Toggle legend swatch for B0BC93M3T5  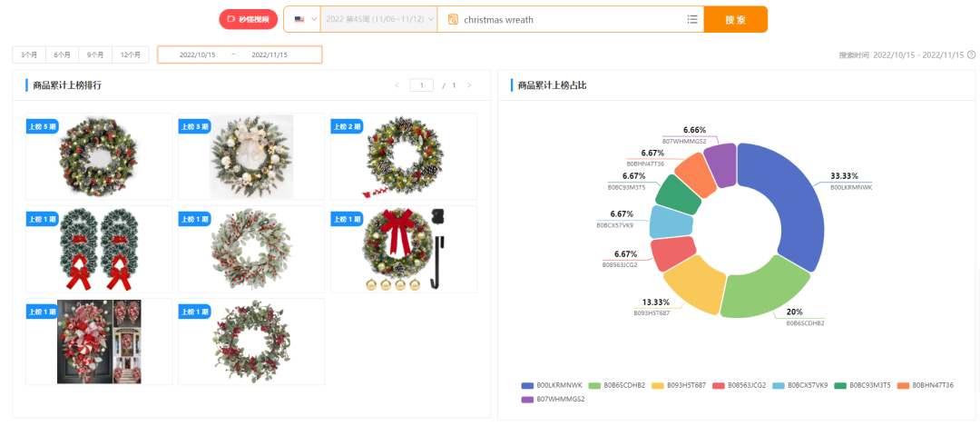(840, 385)
